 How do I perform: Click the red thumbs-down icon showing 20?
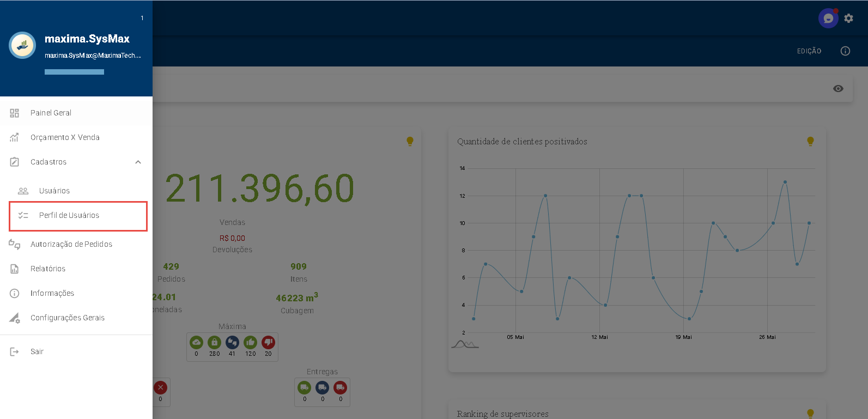[x=268, y=342]
